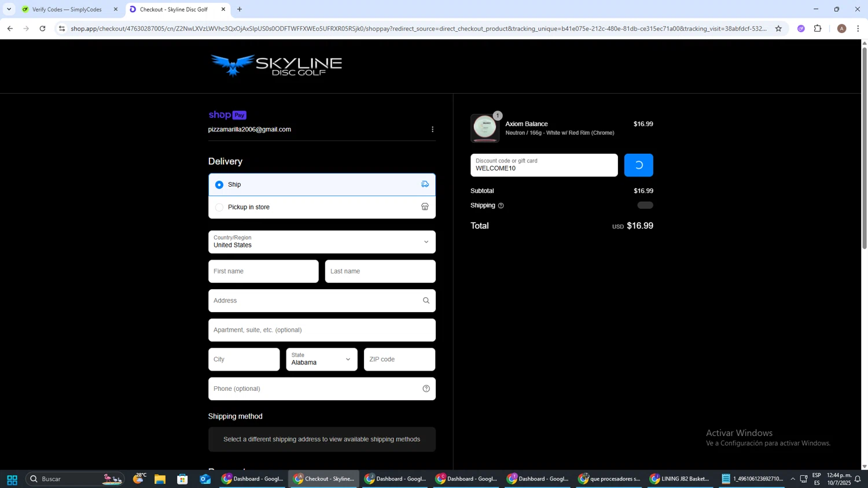Open the Chrome profile avatar

click(x=841, y=28)
